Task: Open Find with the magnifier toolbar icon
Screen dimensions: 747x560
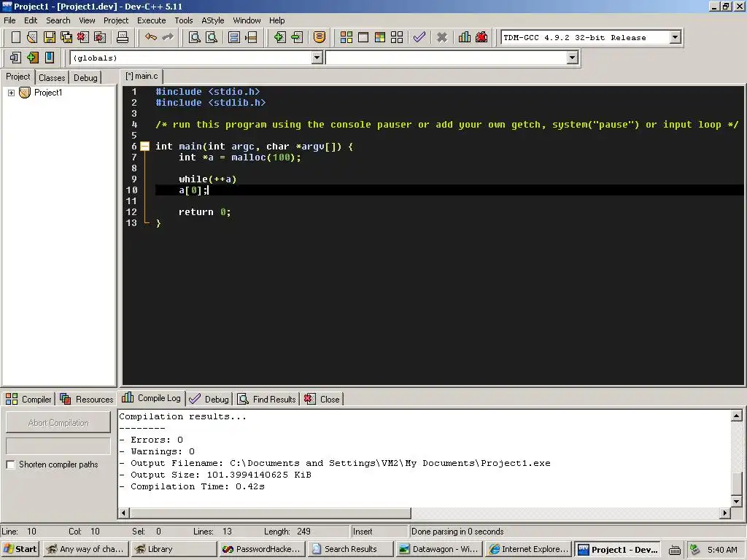Action: click(x=194, y=37)
